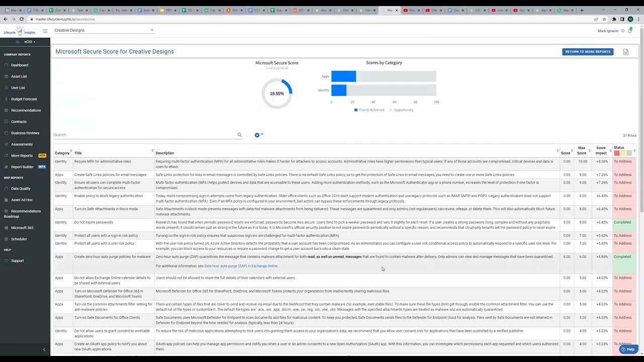Click the Microsoft 365 Windows logo icon

[6, 228]
